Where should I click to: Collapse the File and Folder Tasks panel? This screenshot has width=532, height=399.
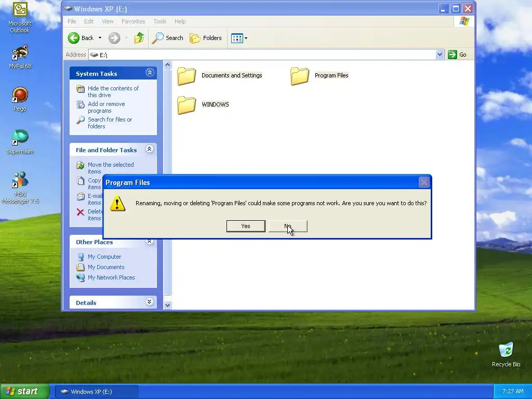tap(149, 149)
